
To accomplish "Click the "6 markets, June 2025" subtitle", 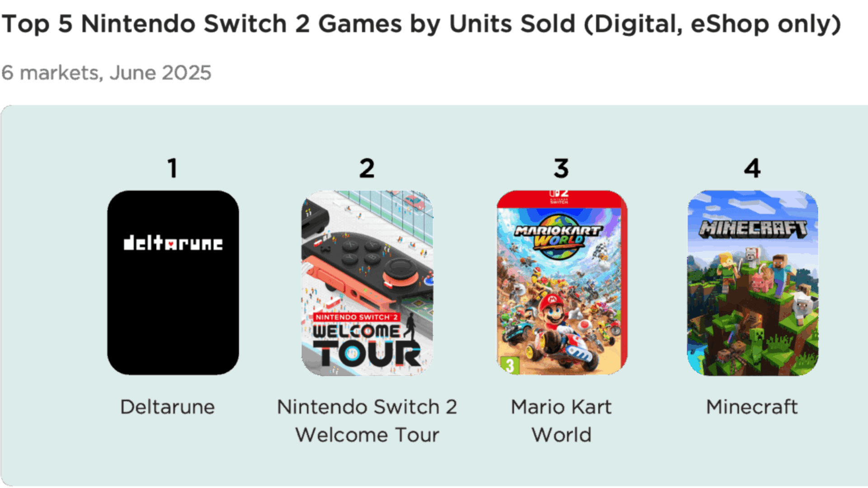I will (x=107, y=73).
